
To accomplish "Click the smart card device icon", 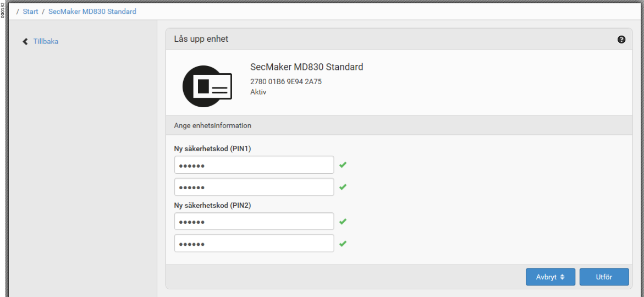I will click(x=207, y=86).
